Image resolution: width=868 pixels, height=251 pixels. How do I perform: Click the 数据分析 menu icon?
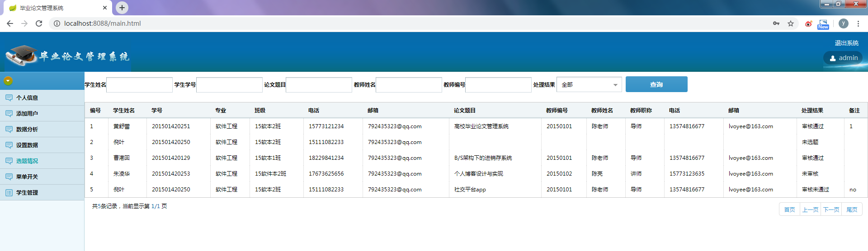(9, 129)
